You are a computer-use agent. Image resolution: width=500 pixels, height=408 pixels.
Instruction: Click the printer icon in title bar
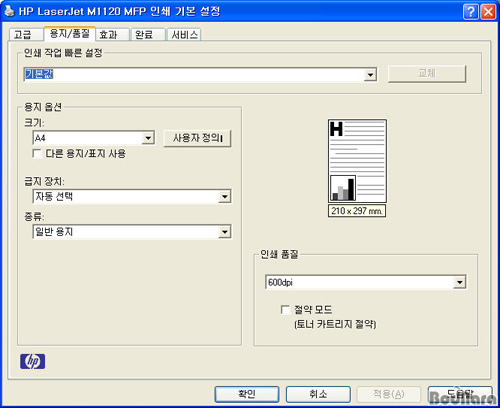click(9, 11)
